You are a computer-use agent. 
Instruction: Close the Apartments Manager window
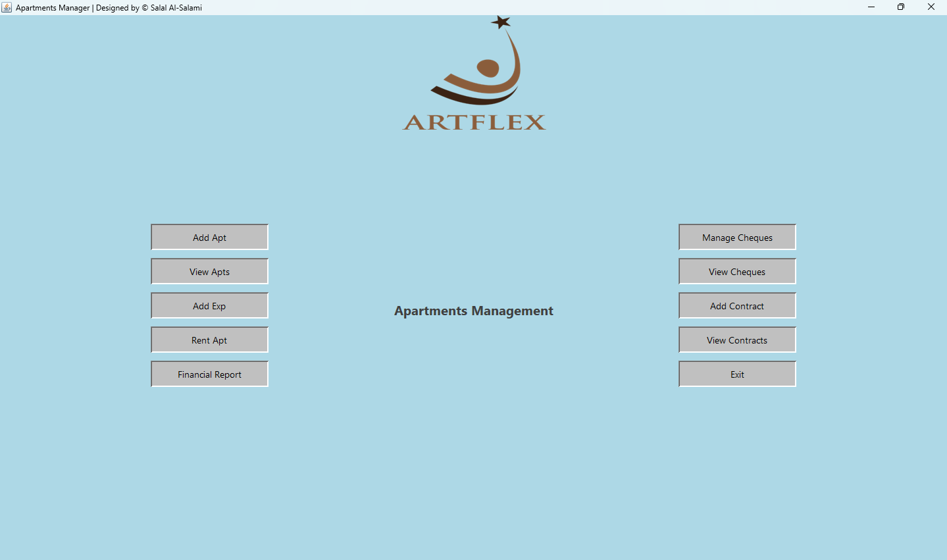point(931,7)
